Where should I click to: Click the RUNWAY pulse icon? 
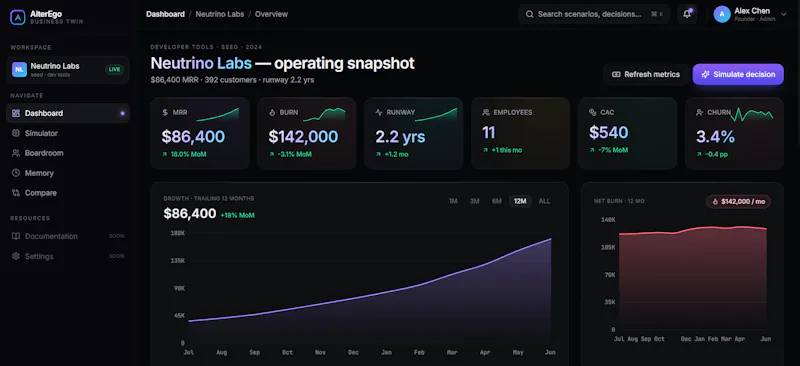[x=379, y=112]
